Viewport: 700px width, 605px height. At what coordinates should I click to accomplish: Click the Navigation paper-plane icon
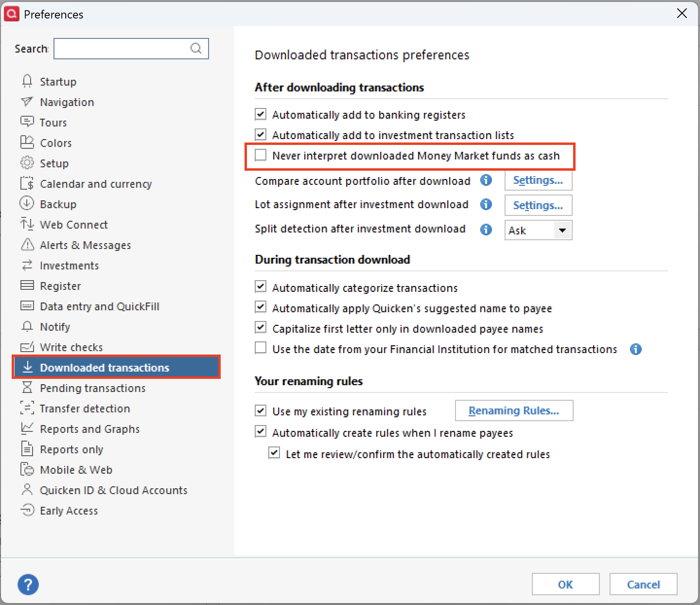coord(27,102)
